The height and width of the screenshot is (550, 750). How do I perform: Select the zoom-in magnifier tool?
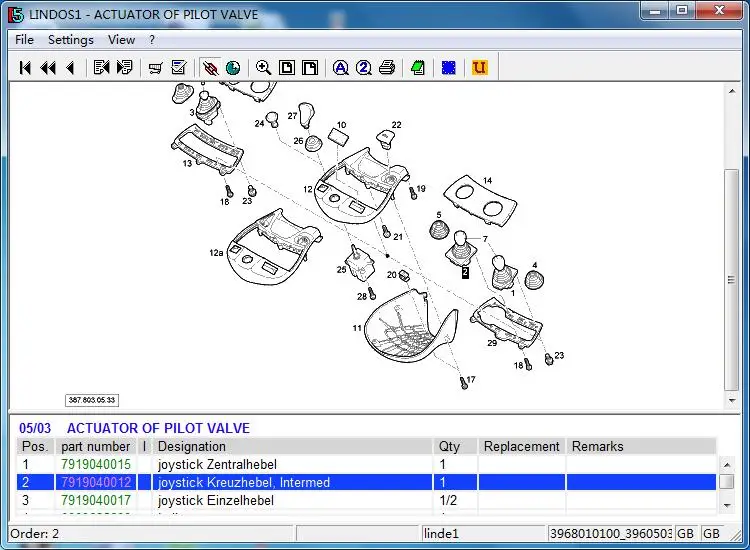tap(264, 68)
